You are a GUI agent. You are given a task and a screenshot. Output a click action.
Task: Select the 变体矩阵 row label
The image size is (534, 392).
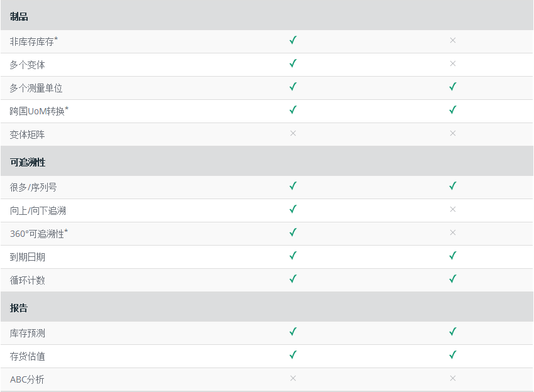27,134
